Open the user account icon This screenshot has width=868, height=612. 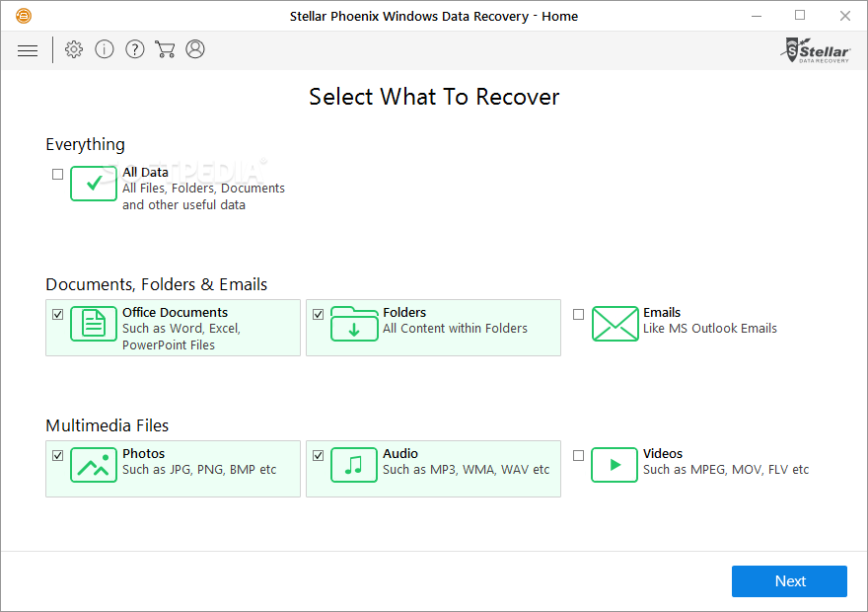(195, 49)
